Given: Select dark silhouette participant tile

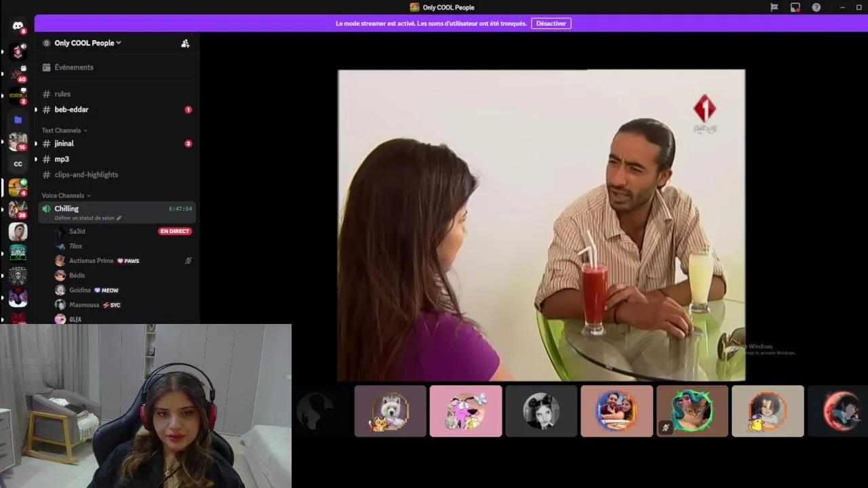Looking at the screenshot, I should (321, 411).
